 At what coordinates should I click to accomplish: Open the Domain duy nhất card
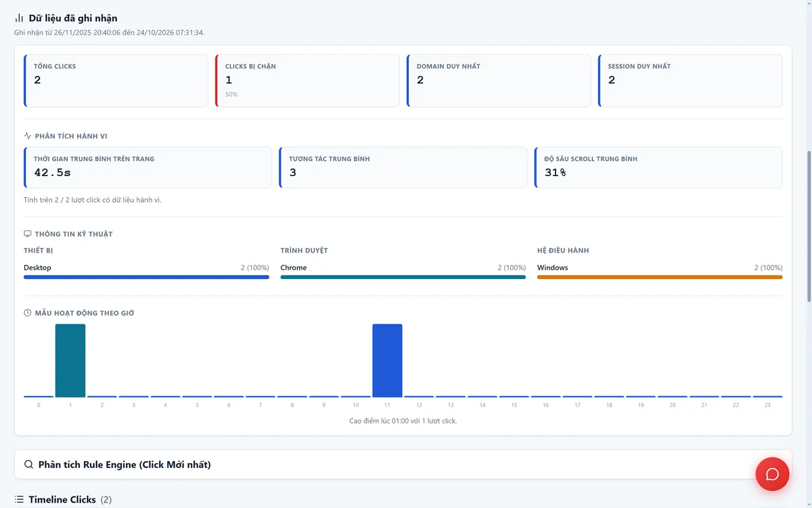[x=499, y=81]
